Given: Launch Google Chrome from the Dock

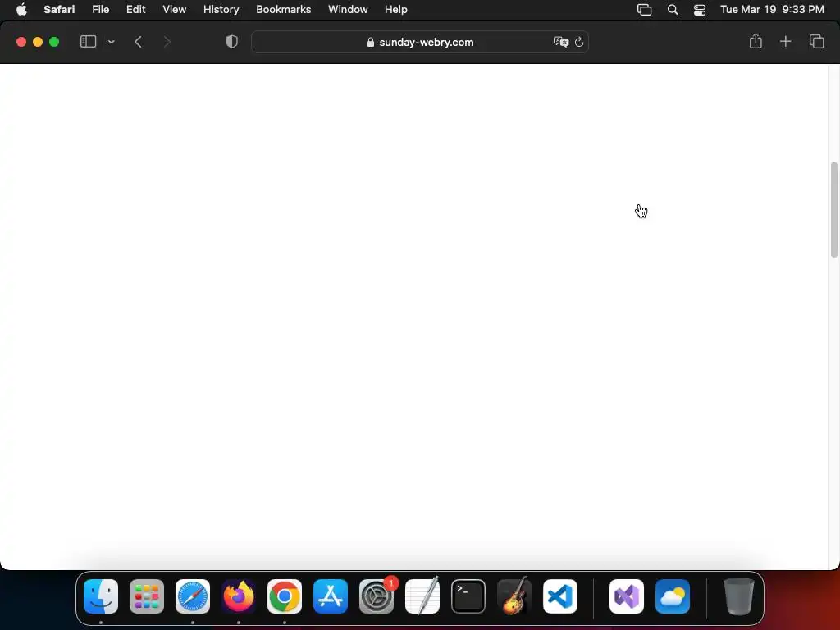Looking at the screenshot, I should tap(285, 596).
